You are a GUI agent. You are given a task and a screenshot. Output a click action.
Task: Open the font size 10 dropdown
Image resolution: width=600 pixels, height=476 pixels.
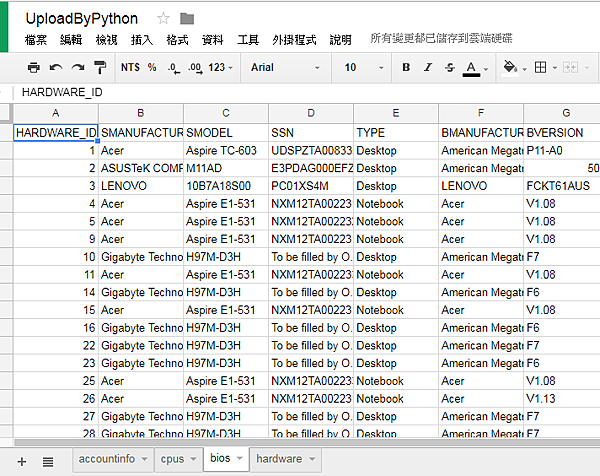click(x=364, y=68)
